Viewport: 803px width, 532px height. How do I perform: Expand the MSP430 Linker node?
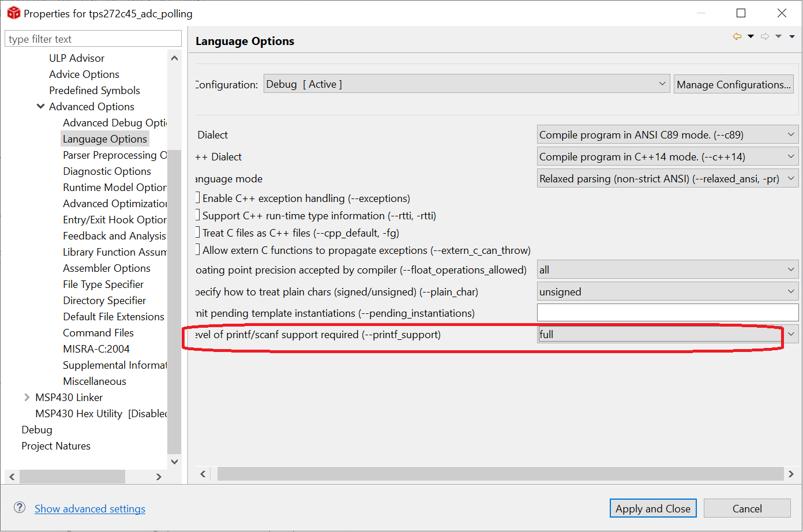[x=27, y=397]
